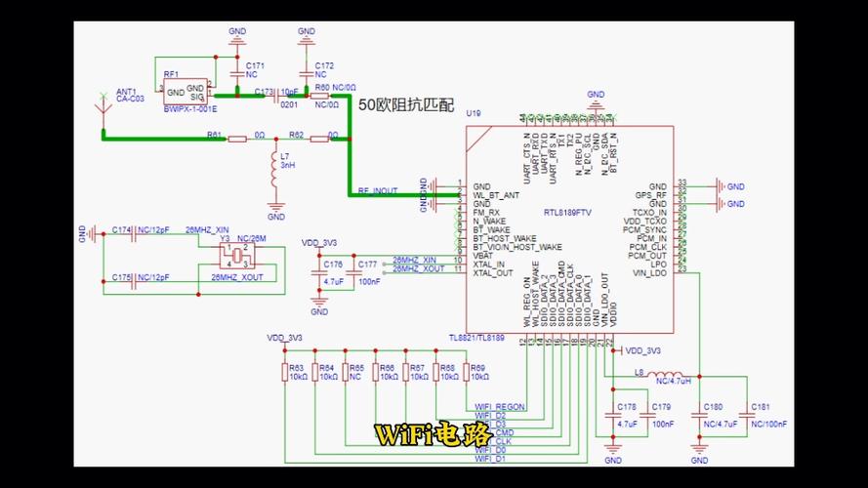Viewport: 868px width, 488px height.
Task: Click the NC/26M crystal value text
Action: [x=251, y=238]
